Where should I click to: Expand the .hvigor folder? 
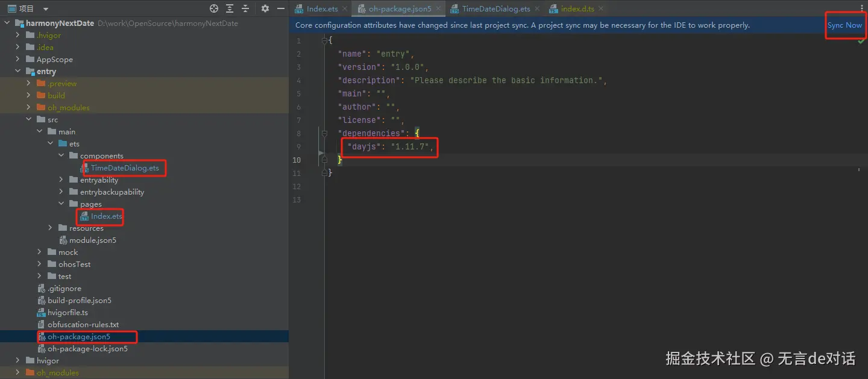(x=18, y=35)
